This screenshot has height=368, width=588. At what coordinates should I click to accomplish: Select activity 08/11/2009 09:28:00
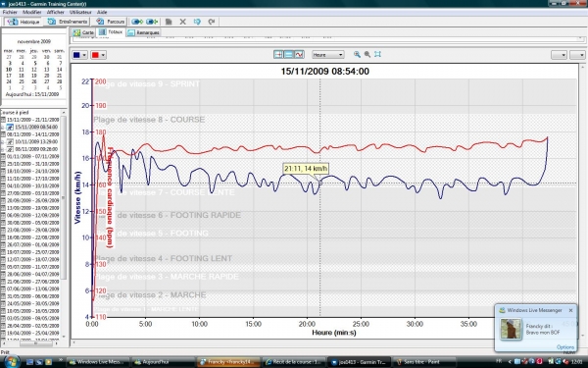(x=36, y=149)
